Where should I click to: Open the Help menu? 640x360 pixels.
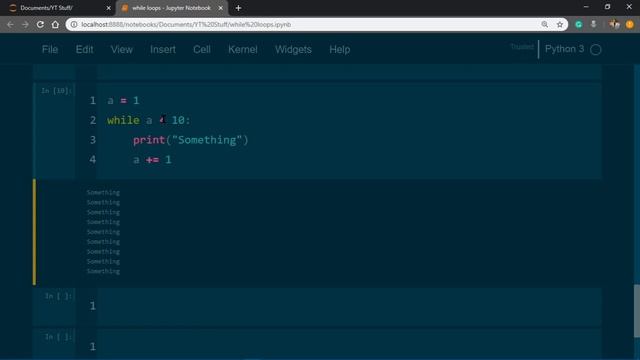[340, 49]
